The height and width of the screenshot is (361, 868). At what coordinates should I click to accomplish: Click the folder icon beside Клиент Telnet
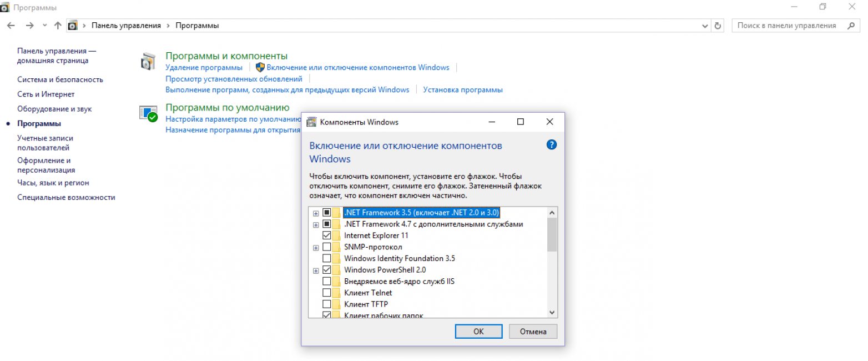click(336, 292)
